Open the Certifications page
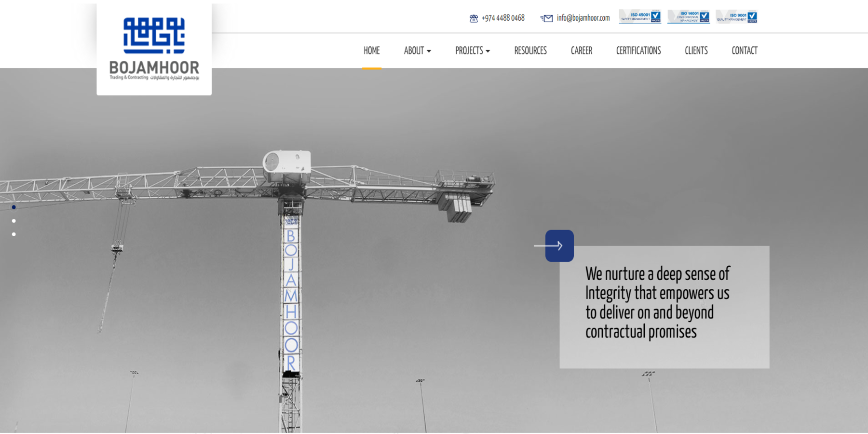This screenshot has height=434, width=868. [638, 51]
